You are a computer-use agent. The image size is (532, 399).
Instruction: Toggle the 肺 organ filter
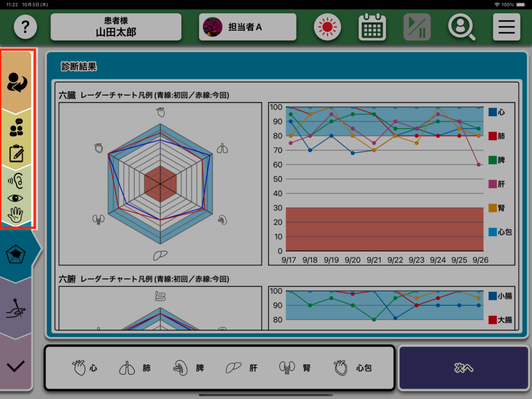click(x=135, y=368)
